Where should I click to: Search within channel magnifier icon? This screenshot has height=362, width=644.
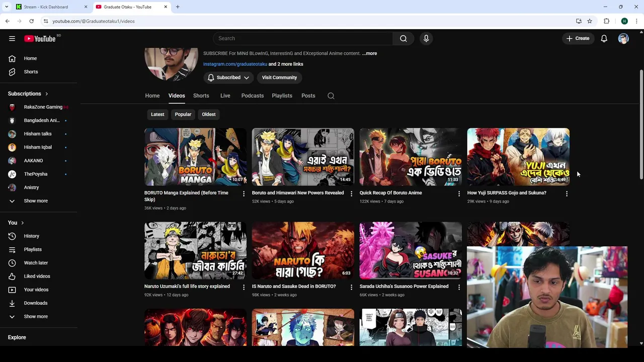pyautogui.click(x=331, y=96)
